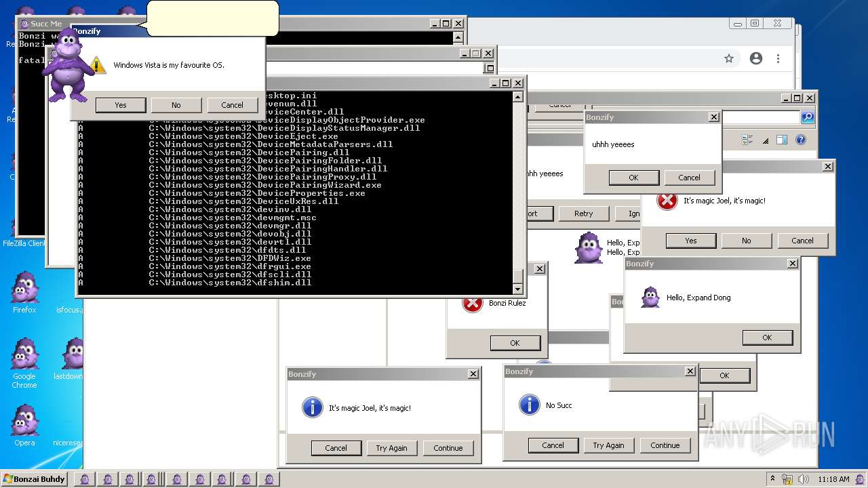Click Continue in the info magic Joel dialog
The image size is (868, 488).
tap(448, 448)
